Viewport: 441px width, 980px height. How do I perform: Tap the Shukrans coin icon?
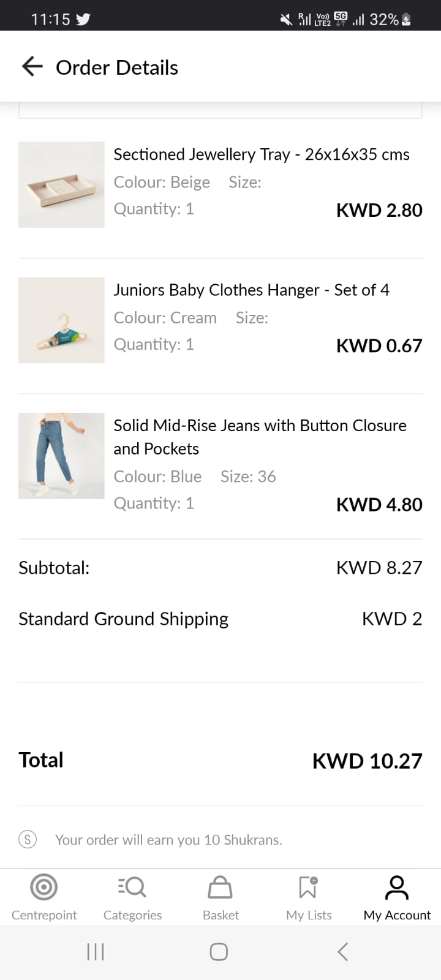28,839
